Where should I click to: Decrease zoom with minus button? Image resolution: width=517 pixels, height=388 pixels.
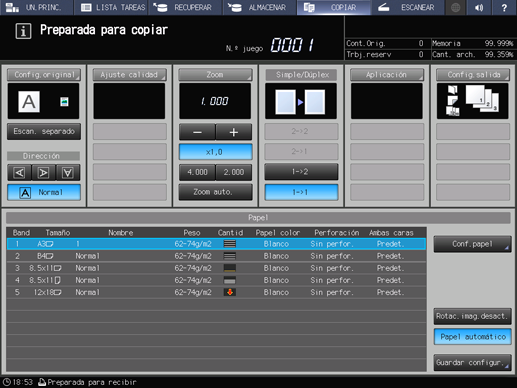197,132
